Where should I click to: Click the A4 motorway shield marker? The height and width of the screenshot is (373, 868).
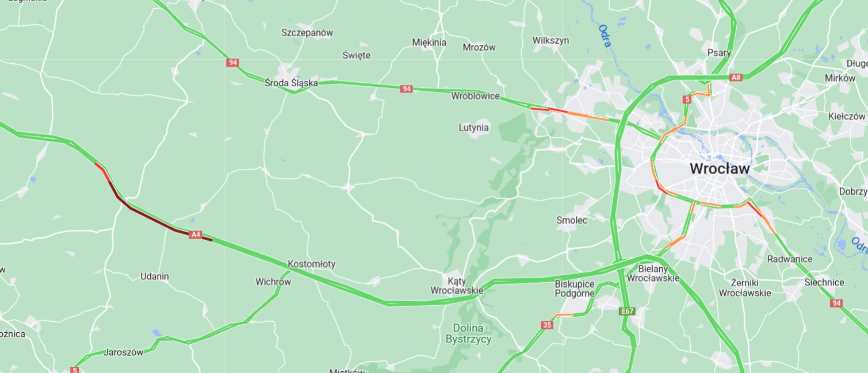(x=196, y=234)
